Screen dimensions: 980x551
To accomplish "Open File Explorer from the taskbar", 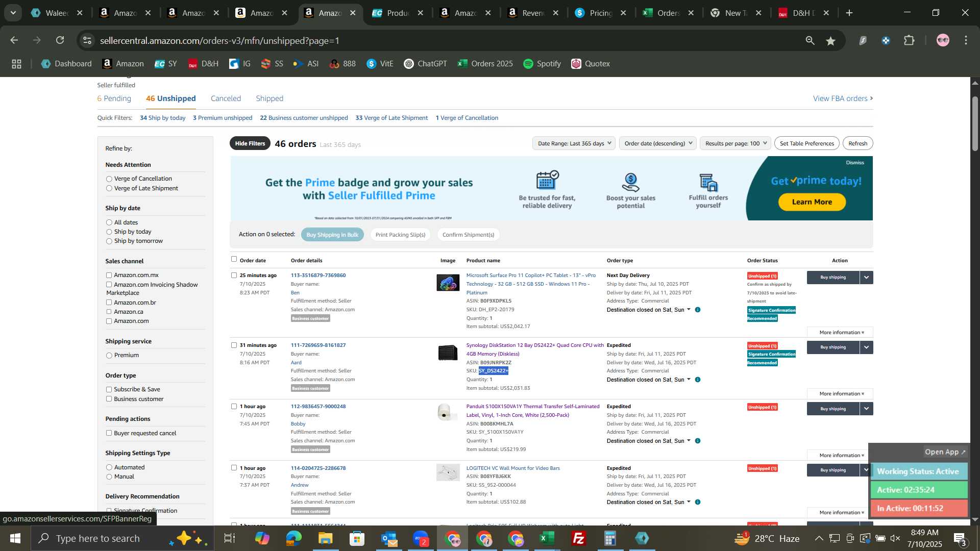I will tap(325, 538).
